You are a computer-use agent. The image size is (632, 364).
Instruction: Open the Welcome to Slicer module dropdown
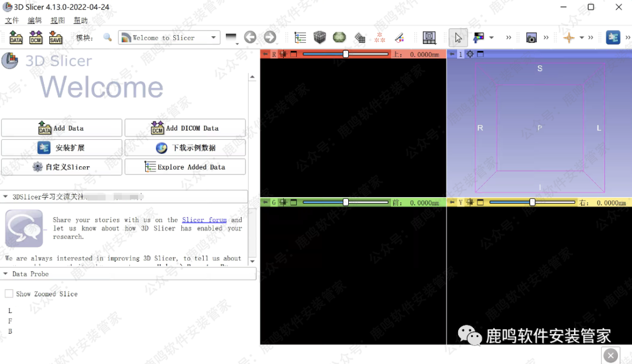point(169,37)
